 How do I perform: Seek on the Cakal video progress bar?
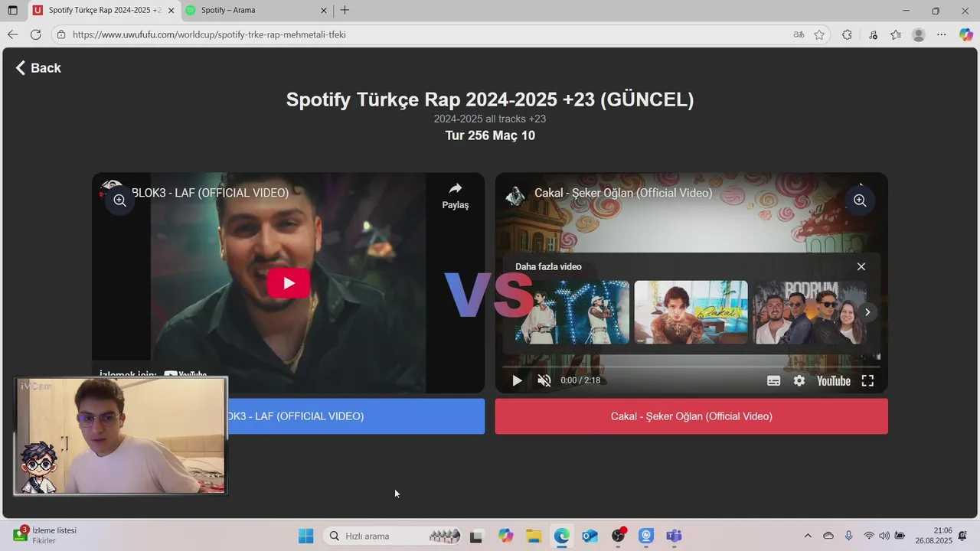click(x=691, y=367)
